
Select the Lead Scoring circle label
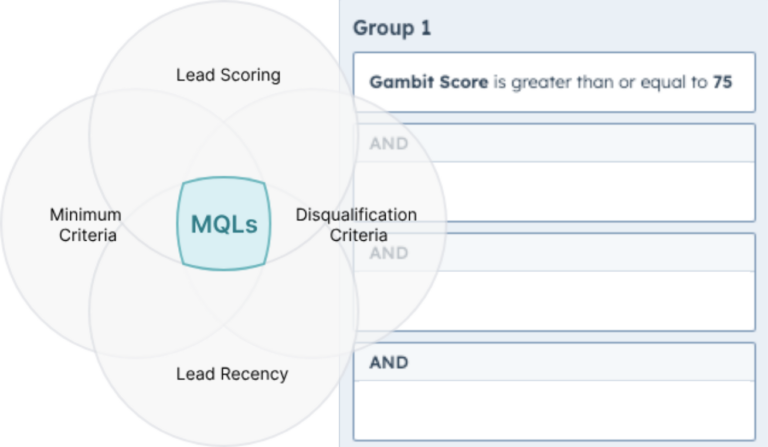click(228, 75)
